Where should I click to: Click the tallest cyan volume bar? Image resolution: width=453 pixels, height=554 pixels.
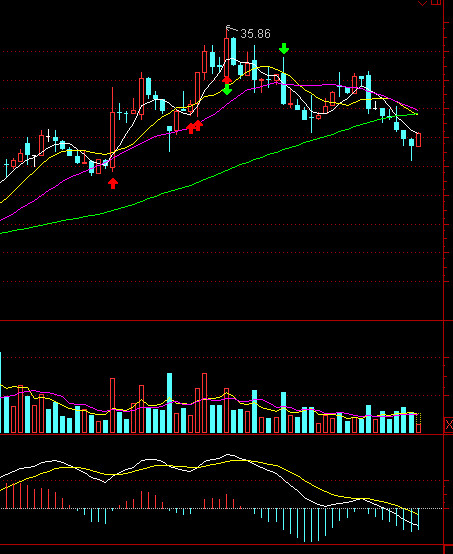(170, 403)
